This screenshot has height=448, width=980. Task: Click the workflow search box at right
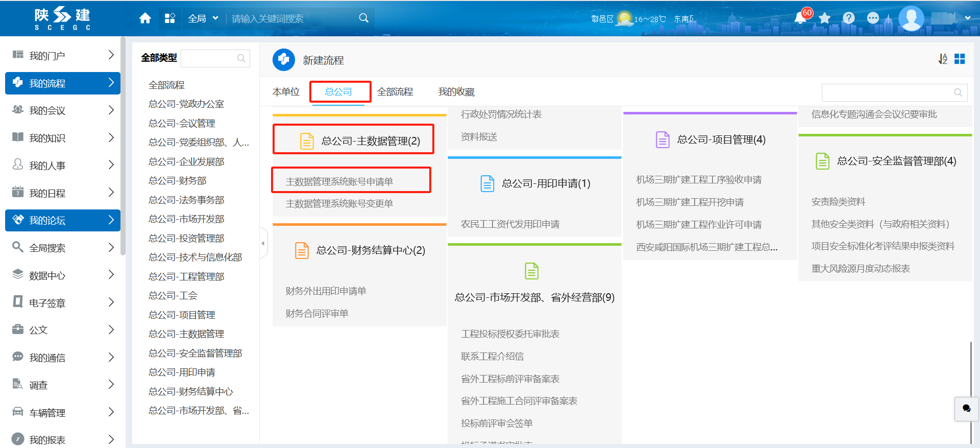(887, 92)
